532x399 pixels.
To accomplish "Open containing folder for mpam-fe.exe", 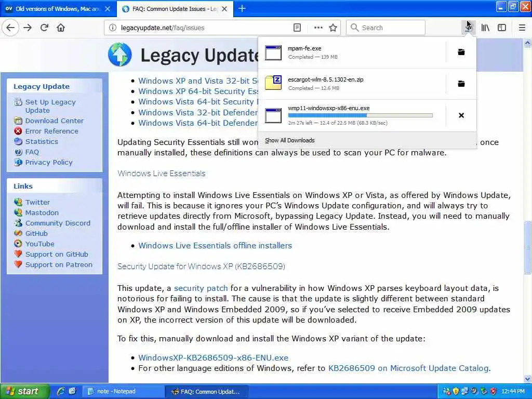I will pyautogui.click(x=461, y=52).
